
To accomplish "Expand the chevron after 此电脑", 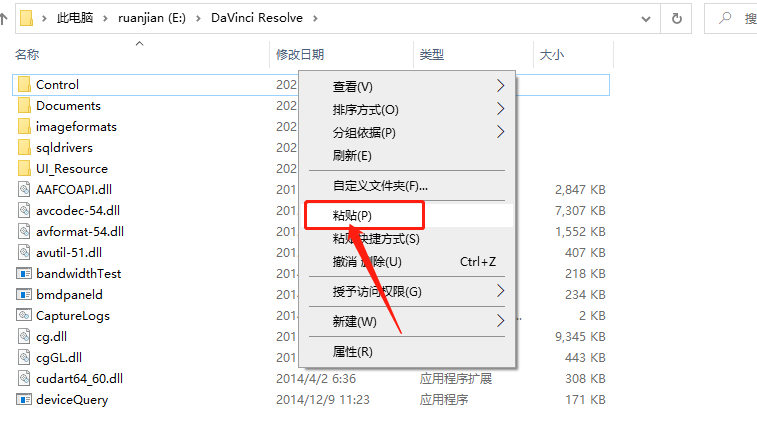I will click(x=105, y=18).
